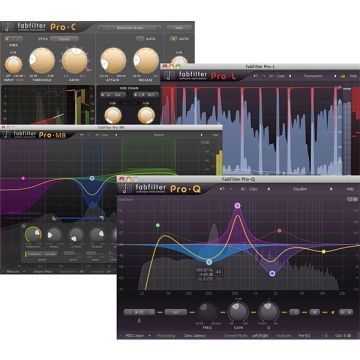360x360 pixels.
Task: Click the RATIO knob in Pro-C
Action: click(75, 61)
